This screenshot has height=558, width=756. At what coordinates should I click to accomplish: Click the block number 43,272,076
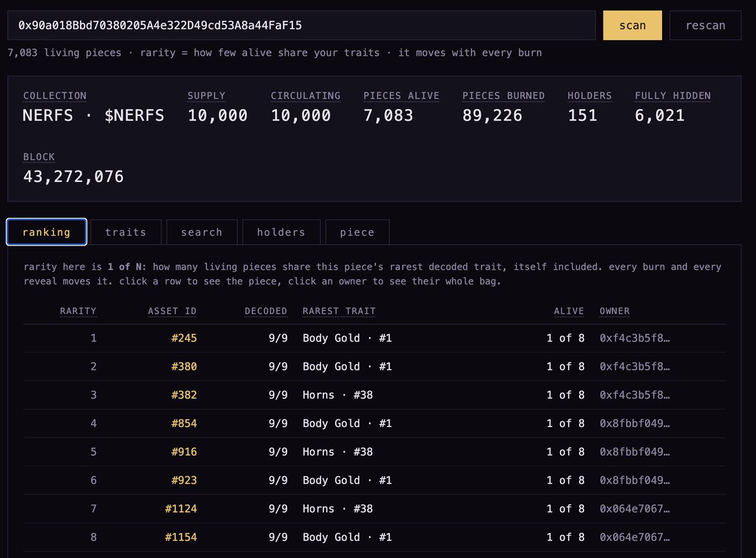tap(74, 176)
